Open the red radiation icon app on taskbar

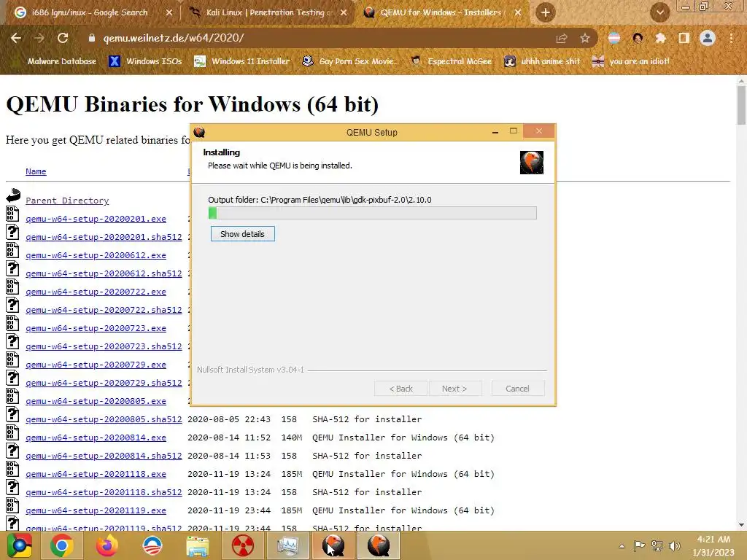tap(242, 545)
